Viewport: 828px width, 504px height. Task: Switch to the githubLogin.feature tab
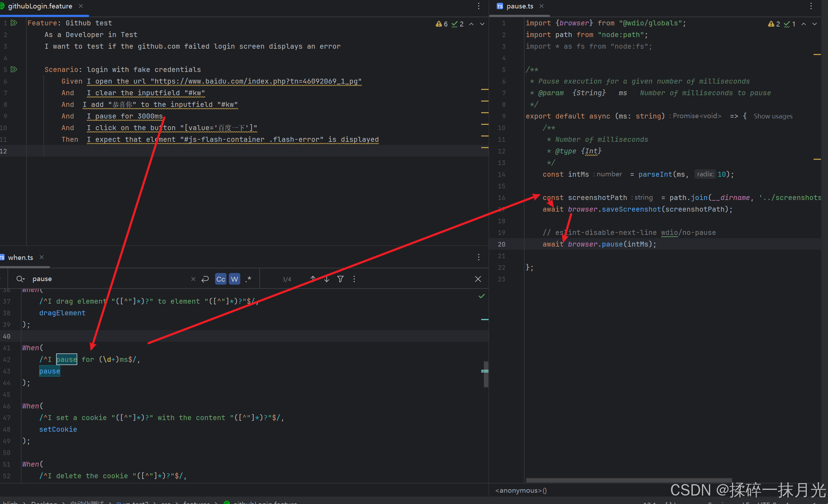40,6
